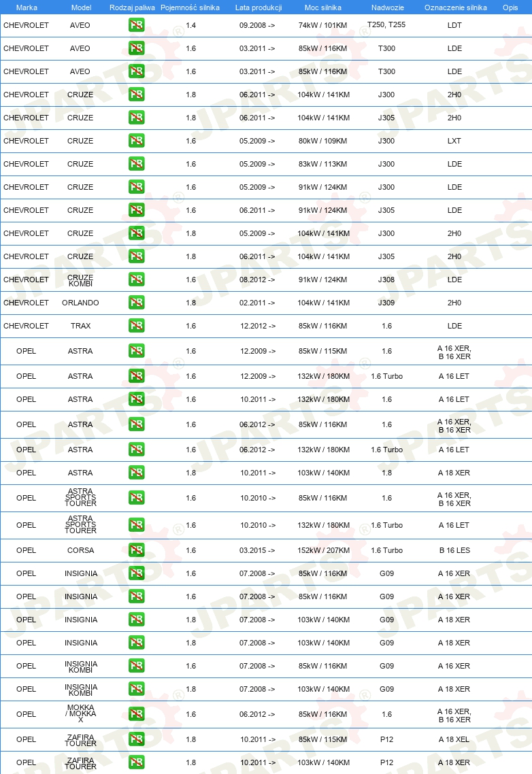The height and width of the screenshot is (774, 532).
Task: Click fuel icon in the Cruze Kombi row
Action: click(136, 280)
